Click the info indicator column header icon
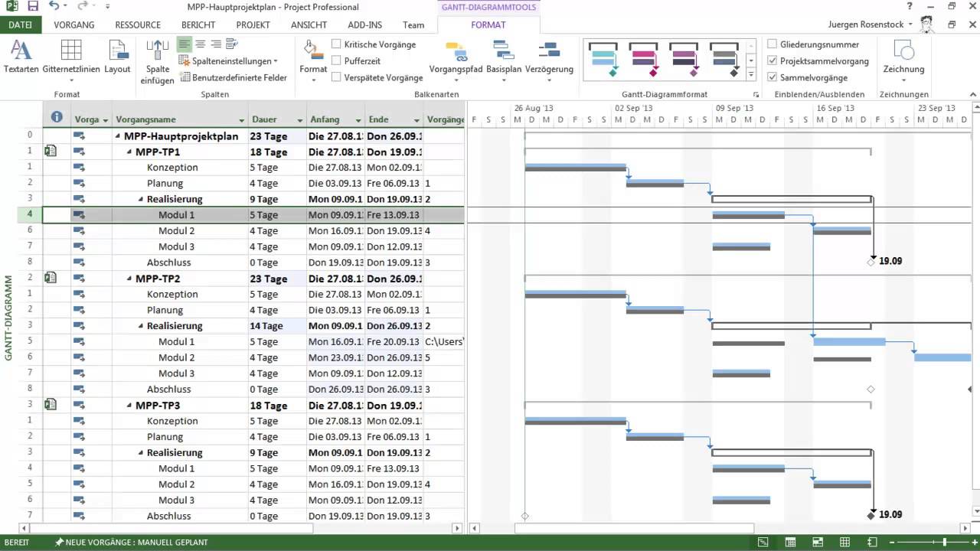 point(57,117)
